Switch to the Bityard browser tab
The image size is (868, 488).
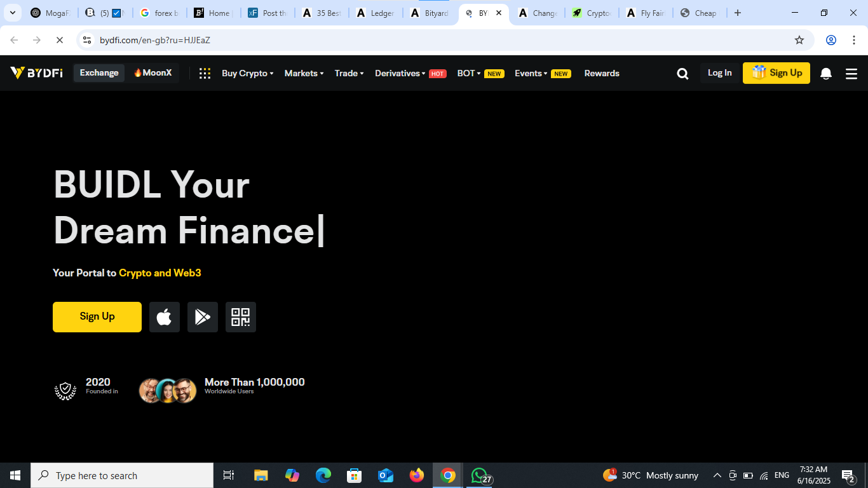tap(430, 13)
